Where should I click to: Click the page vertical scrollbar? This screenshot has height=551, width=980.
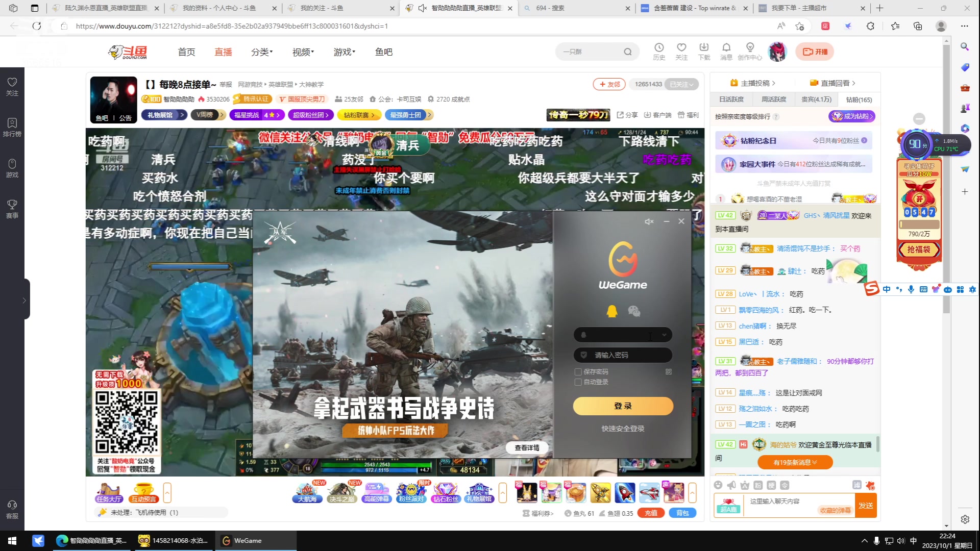(x=946, y=179)
